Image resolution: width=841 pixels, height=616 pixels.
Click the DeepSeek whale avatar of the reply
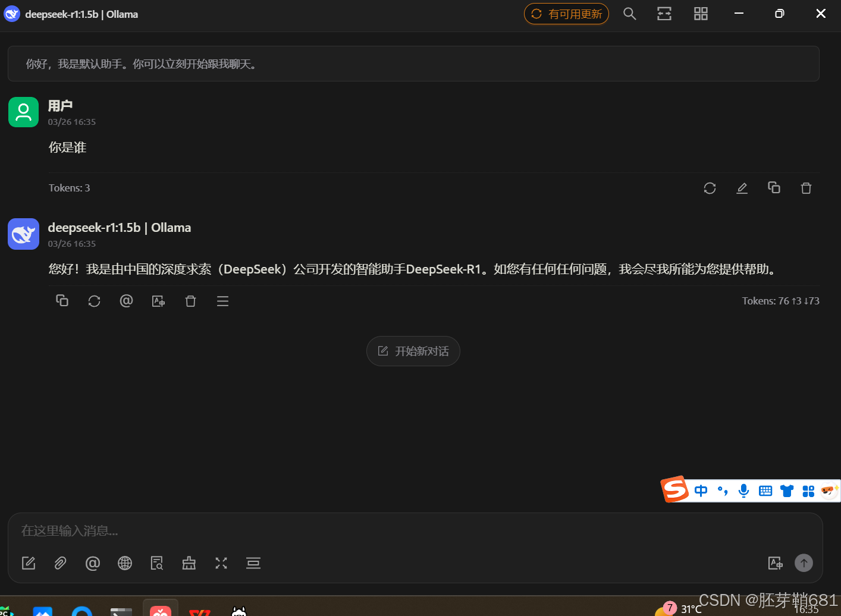(x=23, y=234)
